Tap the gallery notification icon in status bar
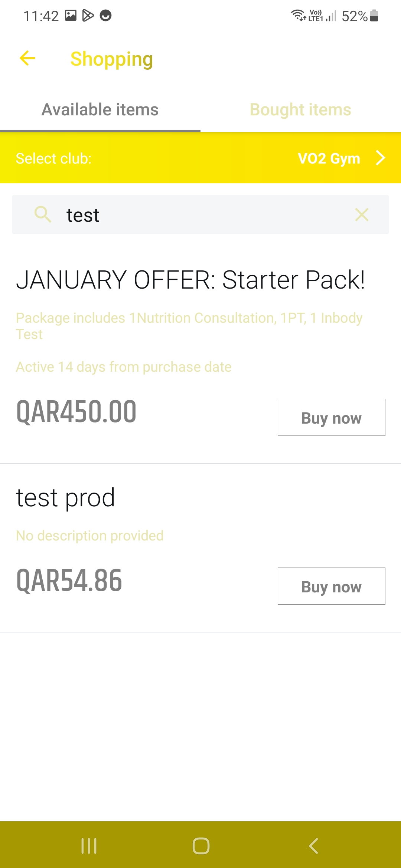This screenshot has height=868, width=401. pos(71,16)
